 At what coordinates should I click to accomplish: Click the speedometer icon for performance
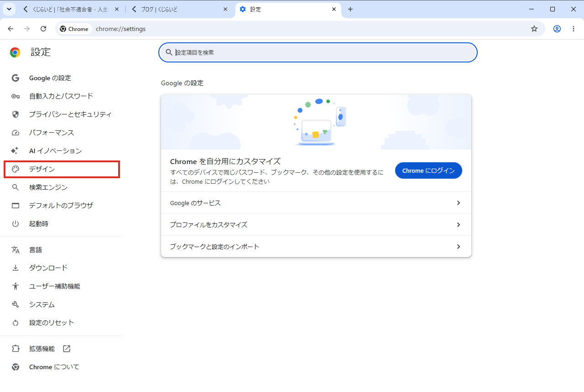[x=16, y=133]
